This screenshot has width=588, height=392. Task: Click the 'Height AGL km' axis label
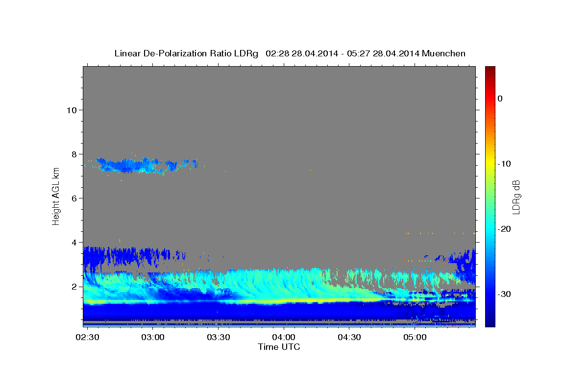[x=56, y=196]
